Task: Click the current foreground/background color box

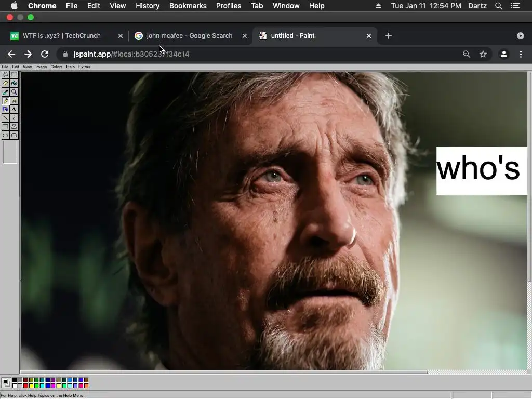Action: coord(6,383)
